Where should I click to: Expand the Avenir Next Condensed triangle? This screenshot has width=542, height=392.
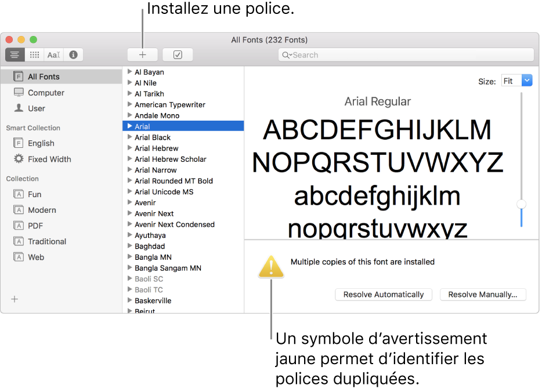(129, 224)
